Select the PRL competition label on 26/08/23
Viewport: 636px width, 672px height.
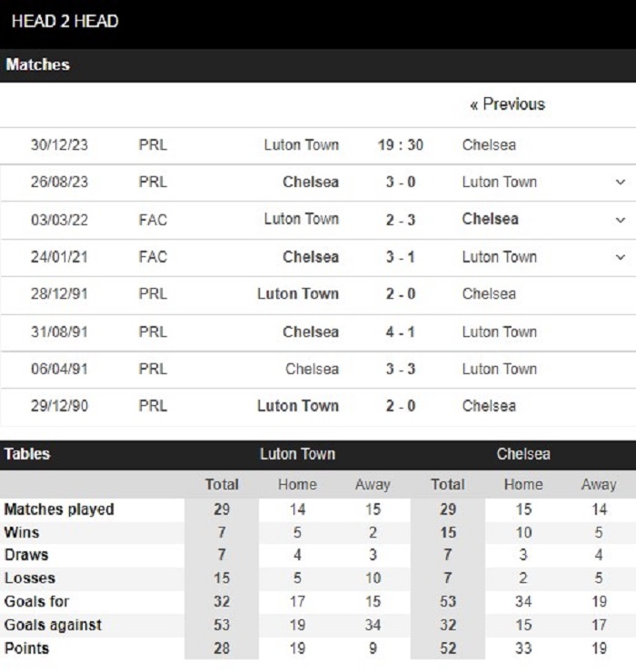click(x=153, y=183)
